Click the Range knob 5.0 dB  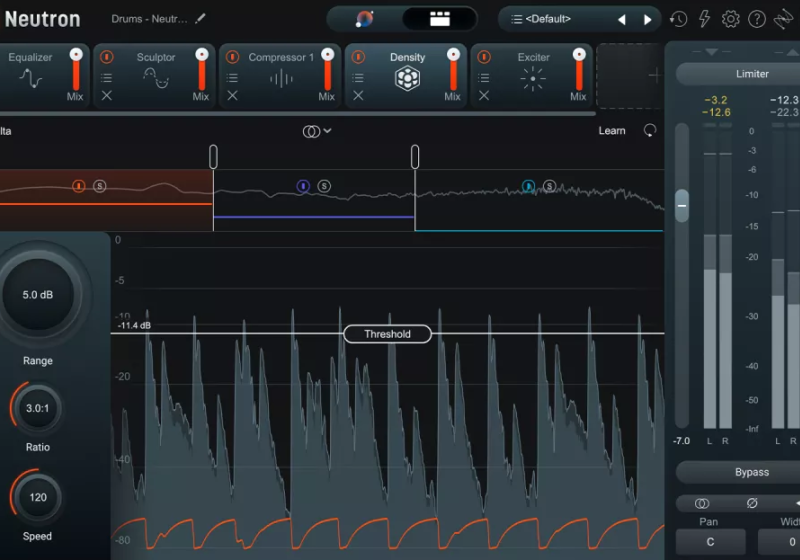tap(38, 294)
